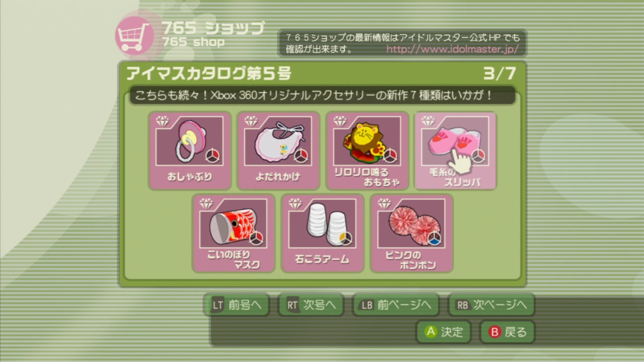Go to next issue with RT 次号へ
The height and width of the screenshot is (362, 644).
[311, 305]
